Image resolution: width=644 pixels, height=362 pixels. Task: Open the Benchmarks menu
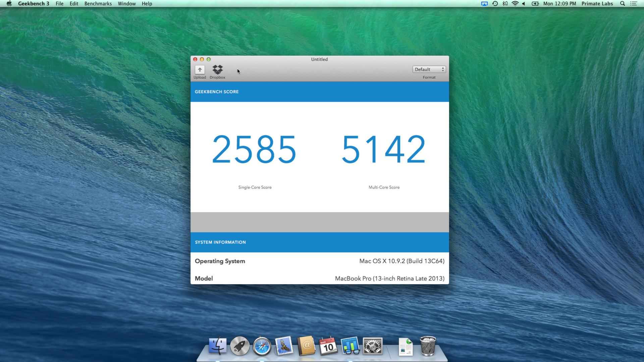98,4
